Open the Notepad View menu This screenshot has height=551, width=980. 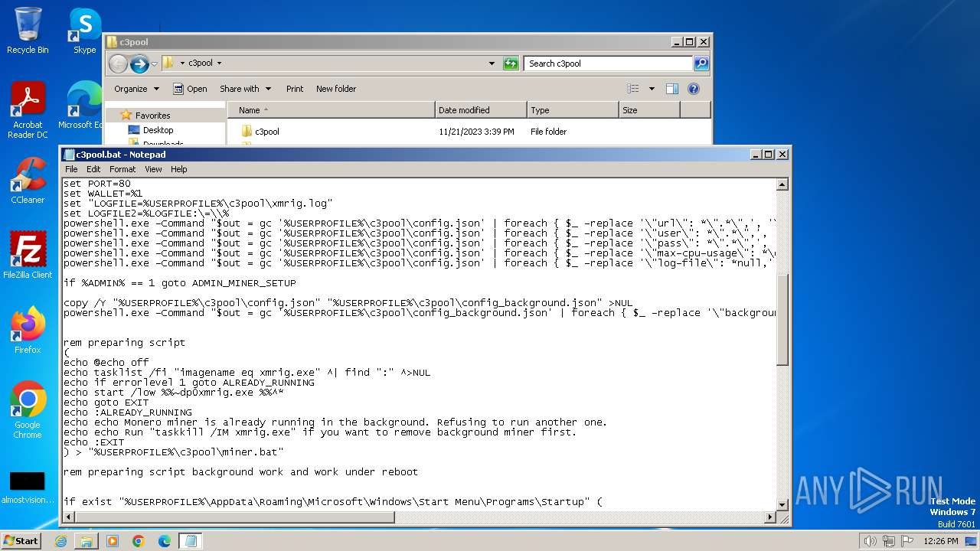coord(153,169)
